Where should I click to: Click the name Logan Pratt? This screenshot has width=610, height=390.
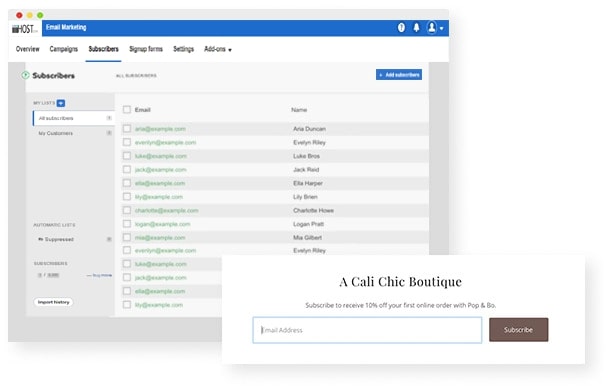click(x=309, y=224)
